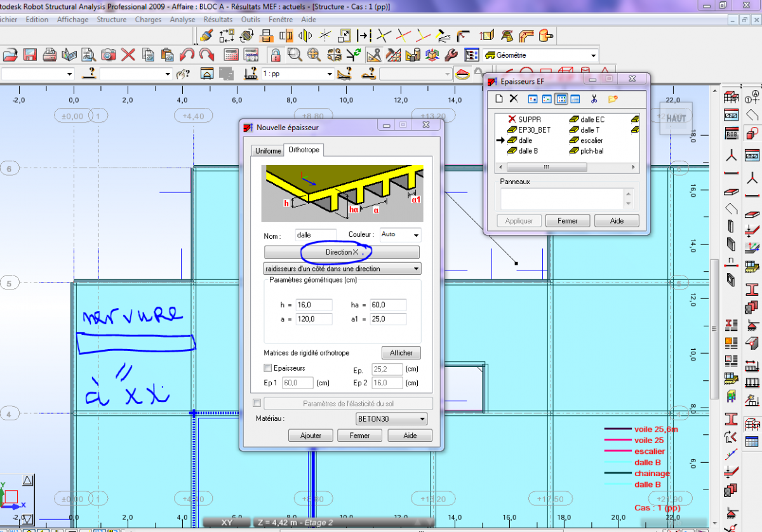
Task: Click the table icon in right toolbar
Action: pos(752,441)
